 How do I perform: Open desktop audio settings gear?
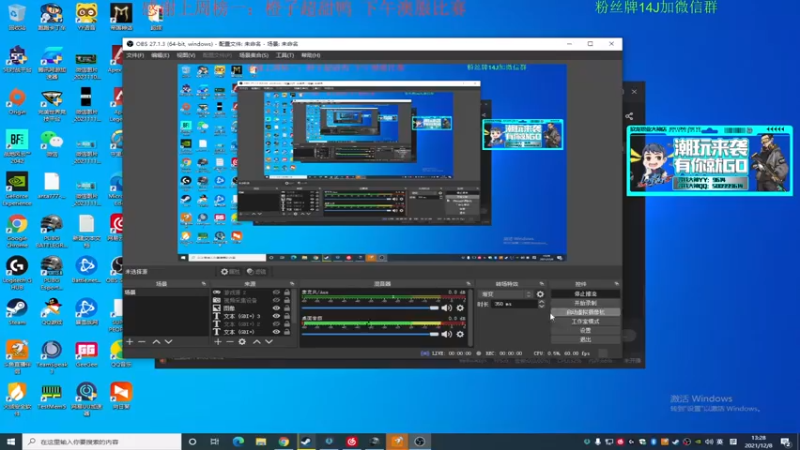pos(460,334)
